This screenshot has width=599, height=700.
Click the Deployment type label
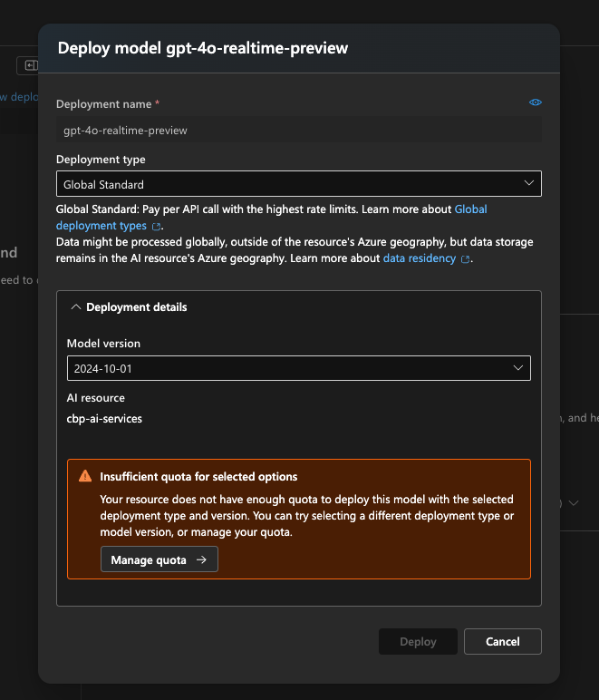tap(101, 160)
